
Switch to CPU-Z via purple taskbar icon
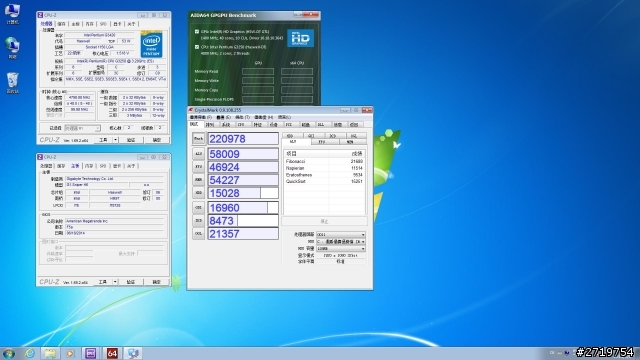(91, 353)
